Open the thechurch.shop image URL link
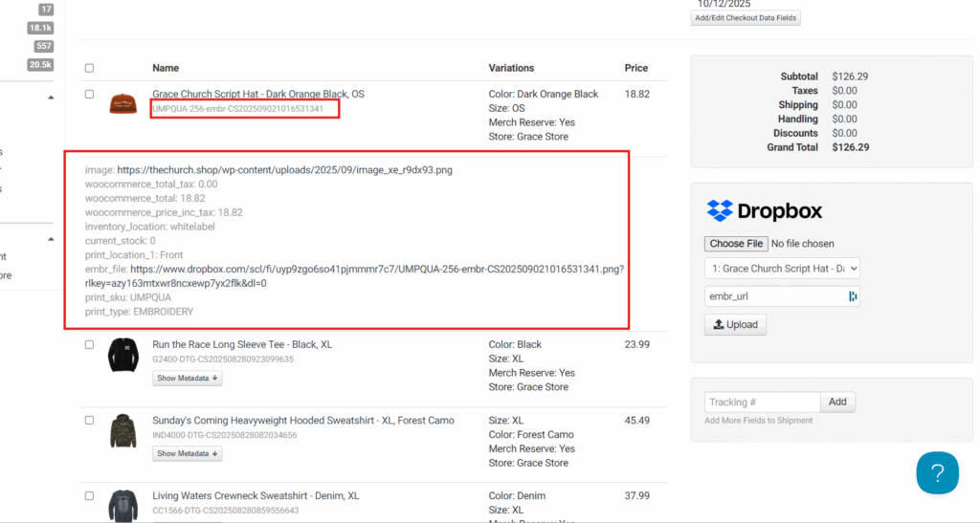The height and width of the screenshot is (523, 980). 284,170
